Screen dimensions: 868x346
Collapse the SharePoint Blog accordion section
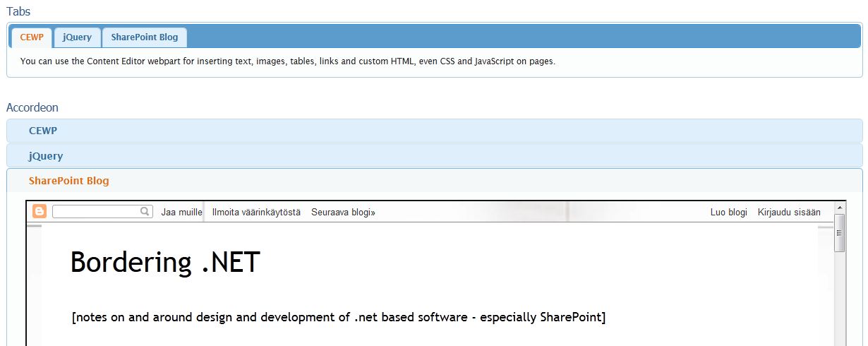[434, 181]
